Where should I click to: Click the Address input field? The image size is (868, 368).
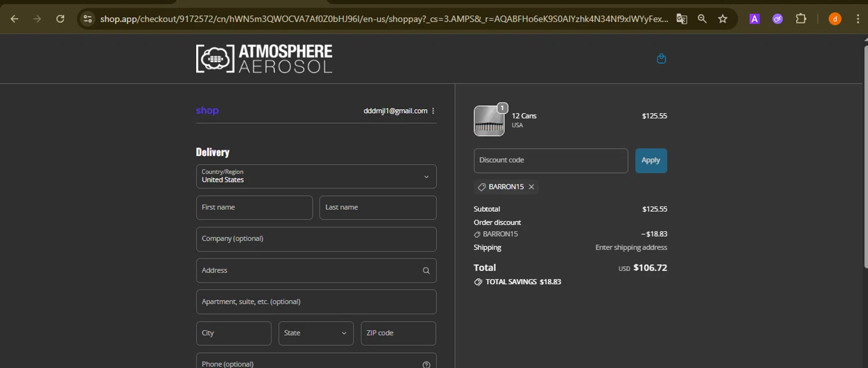pos(317,270)
